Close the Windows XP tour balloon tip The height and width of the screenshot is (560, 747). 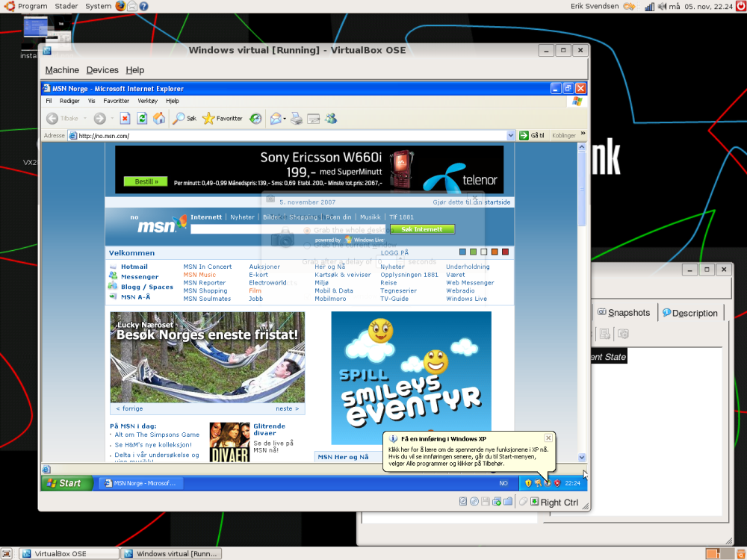tap(548, 438)
